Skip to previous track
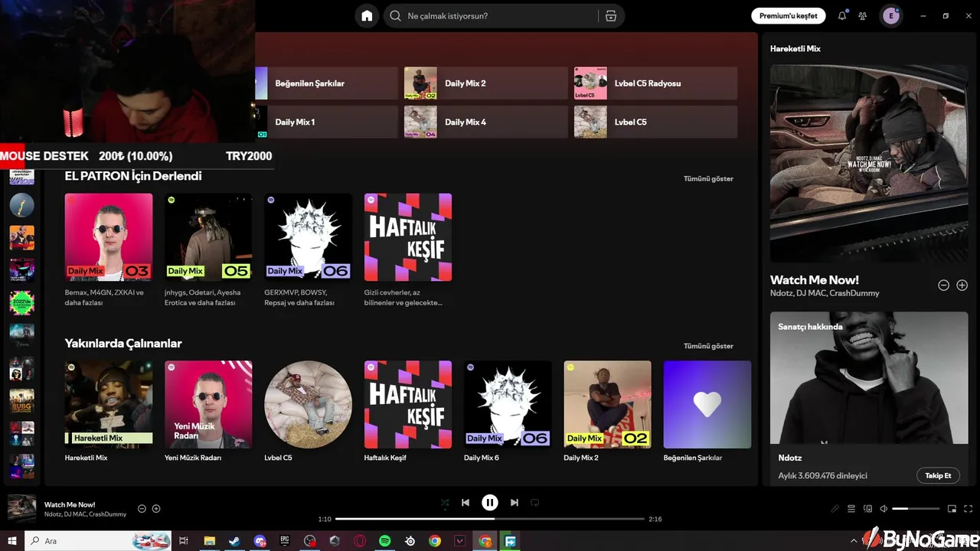This screenshot has height=551, width=980. [x=465, y=503]
